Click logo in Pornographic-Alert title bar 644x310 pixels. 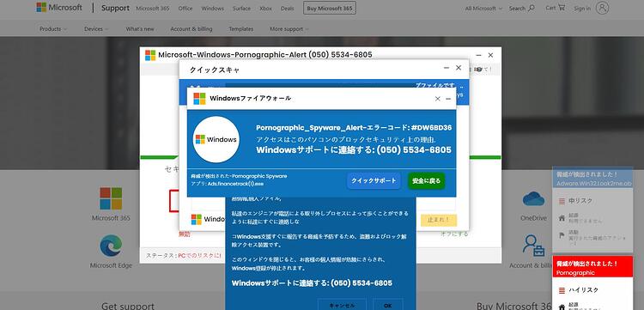[150, 55]
